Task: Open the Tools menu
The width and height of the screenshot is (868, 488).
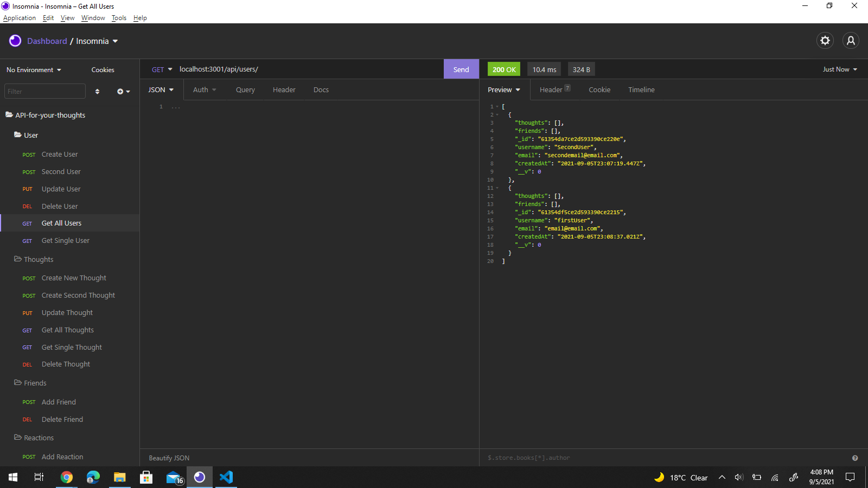Action: pos(119,17)
